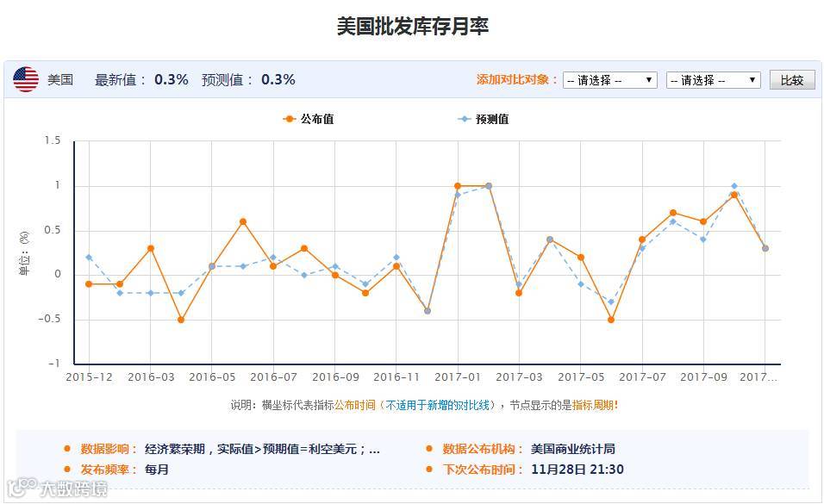
Task: Select the lowest orange point near 2016-04
Action: (181, 320)
